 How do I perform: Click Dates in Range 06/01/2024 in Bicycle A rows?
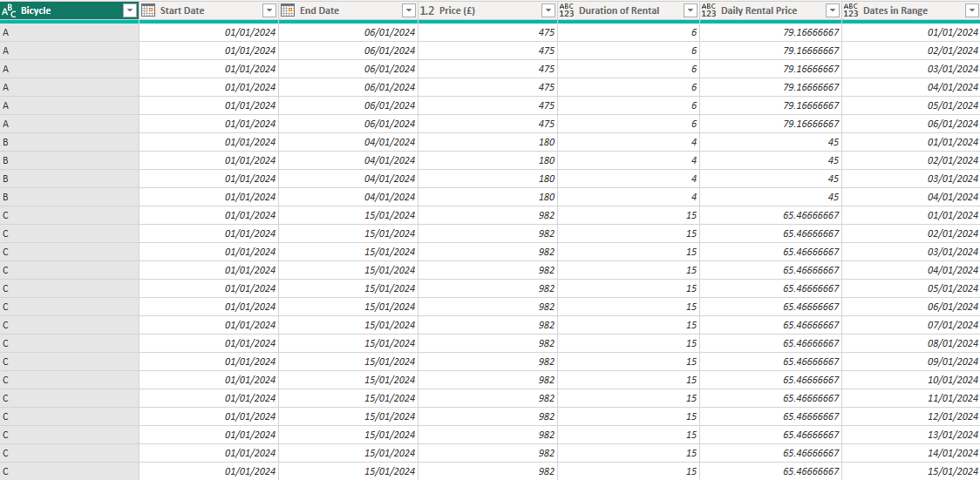(910, 124)
